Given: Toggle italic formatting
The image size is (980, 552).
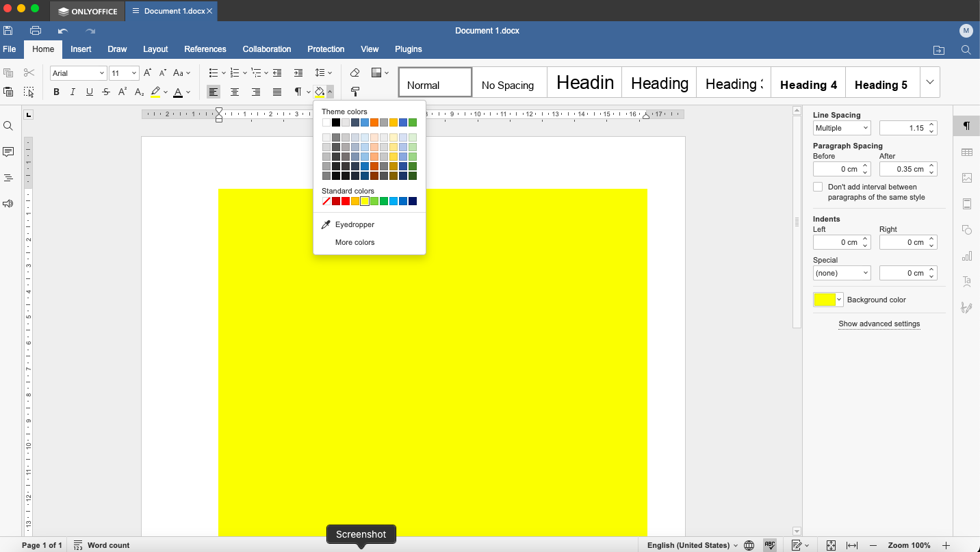Looking at the screenshot, I should click(x=73, y=92).
